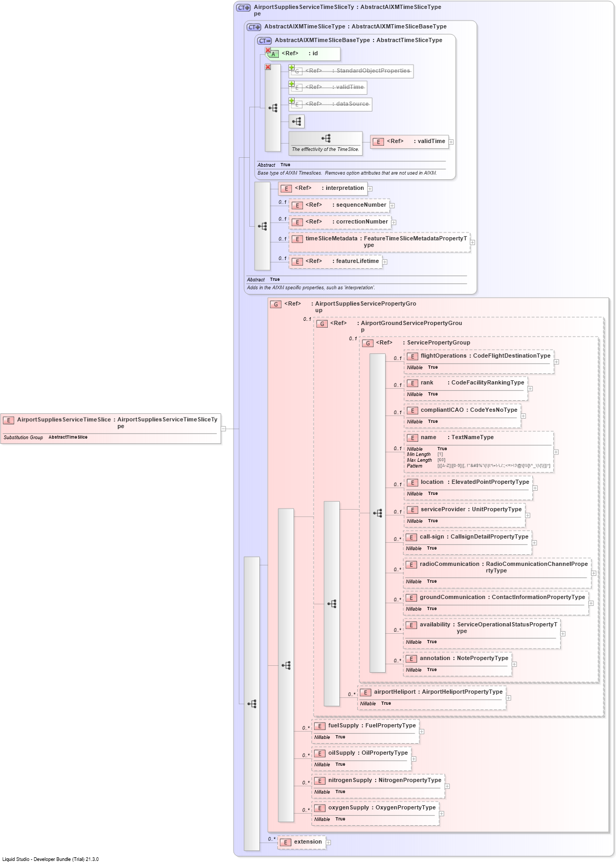The width and height of the screenshot is (616, 862).
Task: Expand the airportHeliport element
Action: [x=508, y=697]
